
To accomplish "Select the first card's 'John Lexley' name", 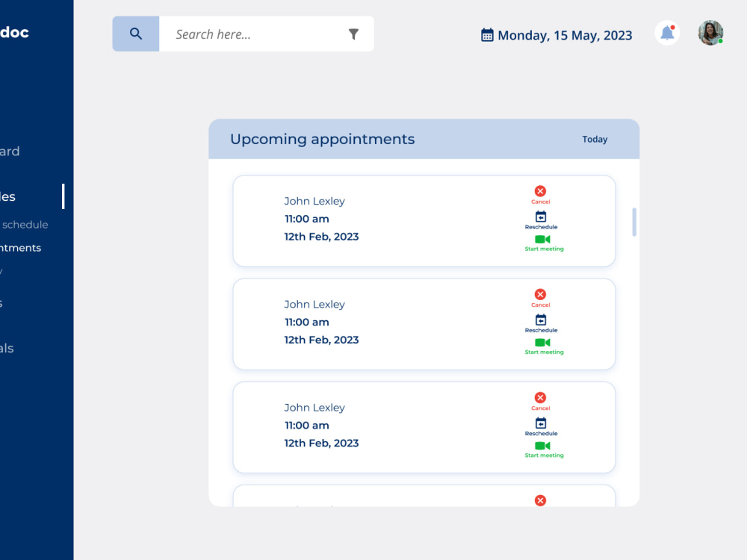I will pyautogui.click(x=314, y=201).
